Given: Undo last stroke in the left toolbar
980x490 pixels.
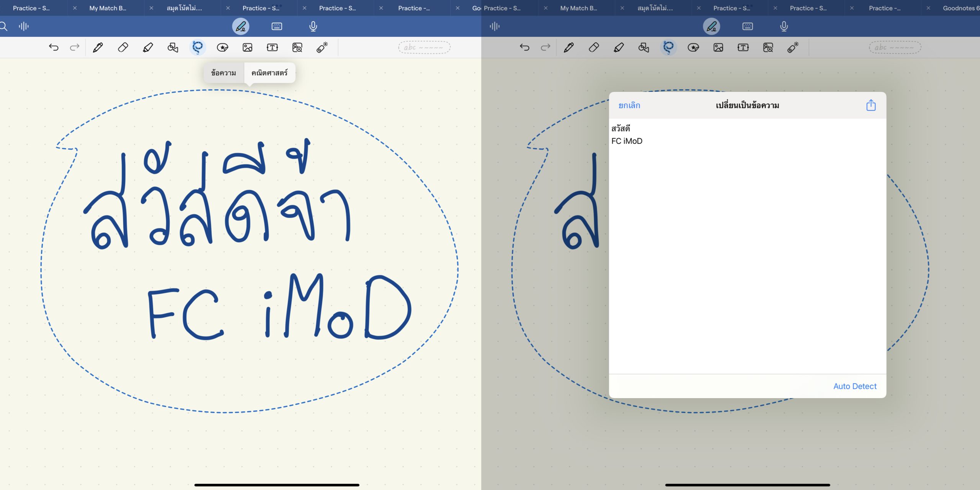Looking at the screenshot, I should point(54,47).
